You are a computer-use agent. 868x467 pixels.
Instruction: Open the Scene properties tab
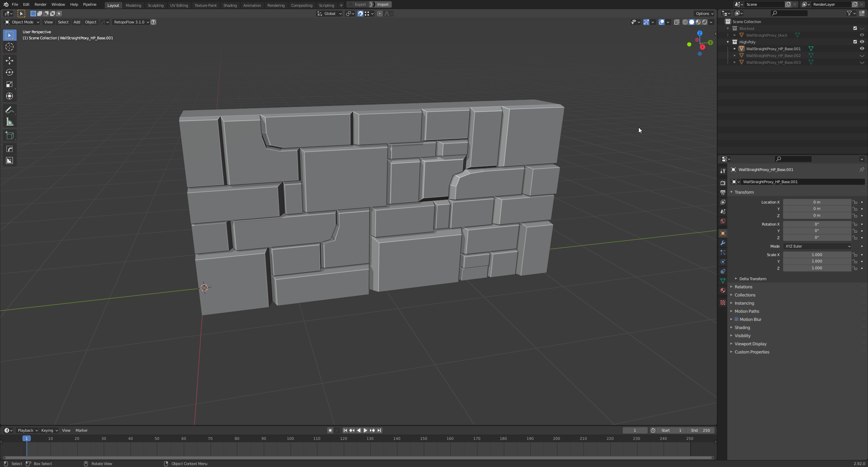click(x=723, y=212)
